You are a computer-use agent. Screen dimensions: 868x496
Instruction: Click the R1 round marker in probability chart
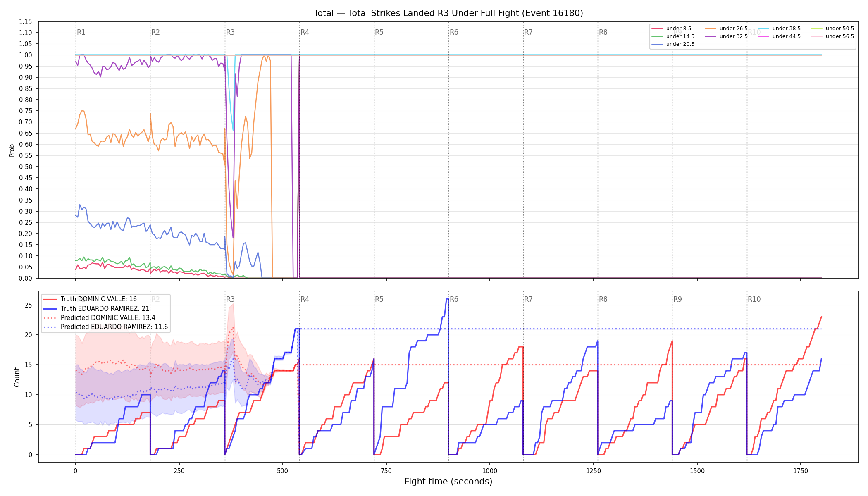(81, 32)
